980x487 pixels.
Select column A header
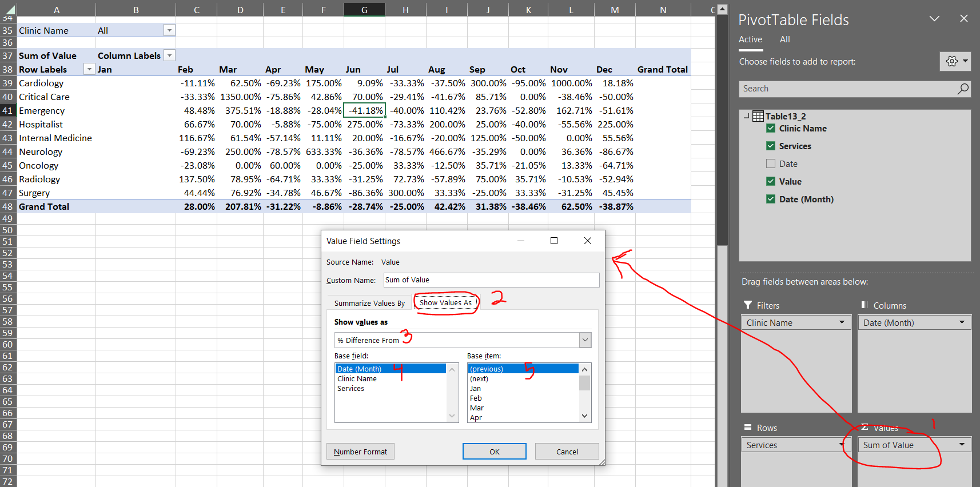[x=56, y=10]
